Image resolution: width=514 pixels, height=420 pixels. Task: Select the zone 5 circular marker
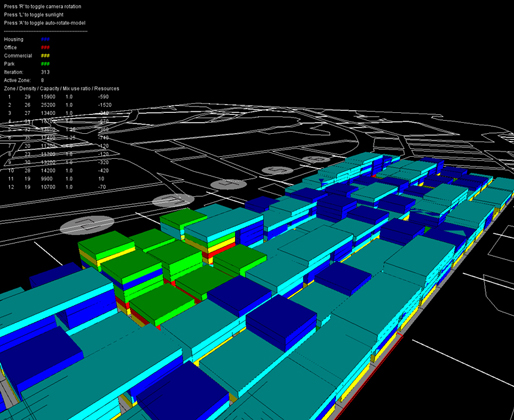coord(278,171)
